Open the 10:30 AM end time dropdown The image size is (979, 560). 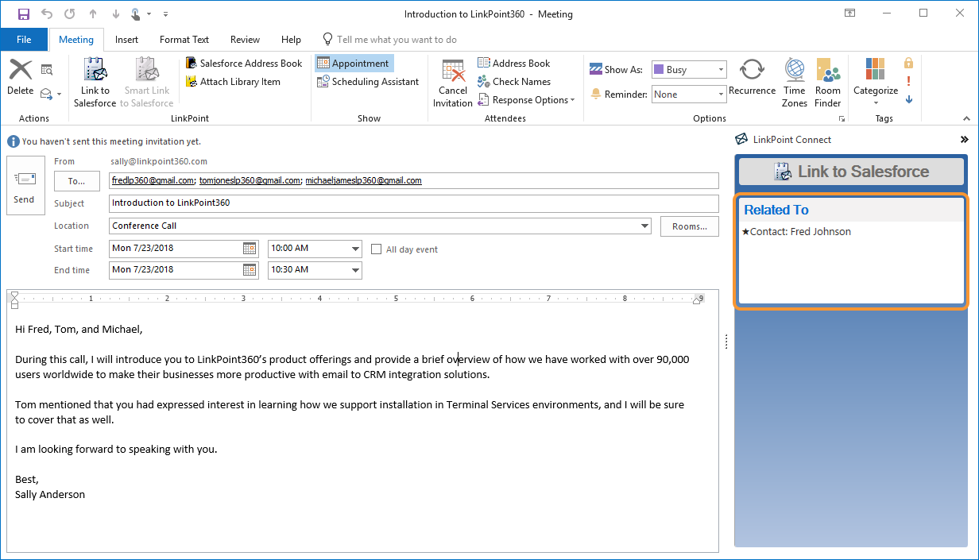click(355, 270)
